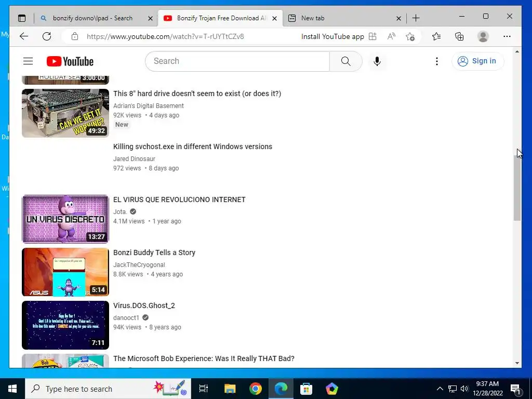Open the 9:37 AM clock and date
The height and width of the screenshot is (399, 532).
(487, 389)
